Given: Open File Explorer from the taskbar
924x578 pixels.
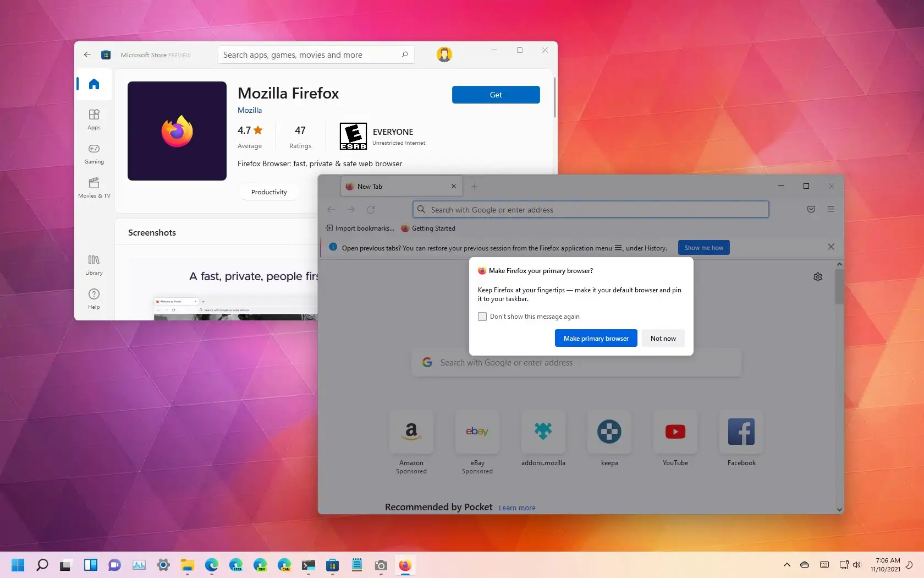Looking at the screenshot, I should (x=188, y=565).
